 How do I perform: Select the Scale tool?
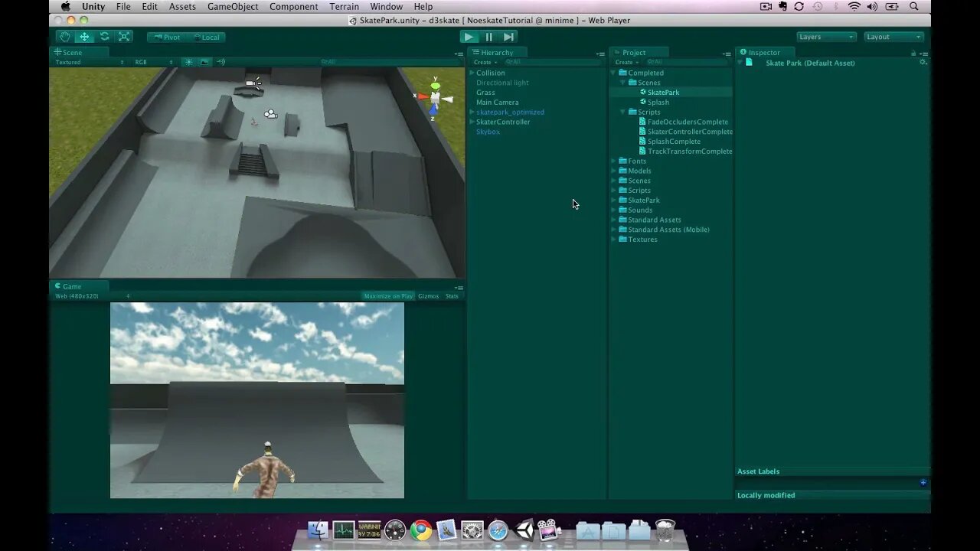pos(124,37)
